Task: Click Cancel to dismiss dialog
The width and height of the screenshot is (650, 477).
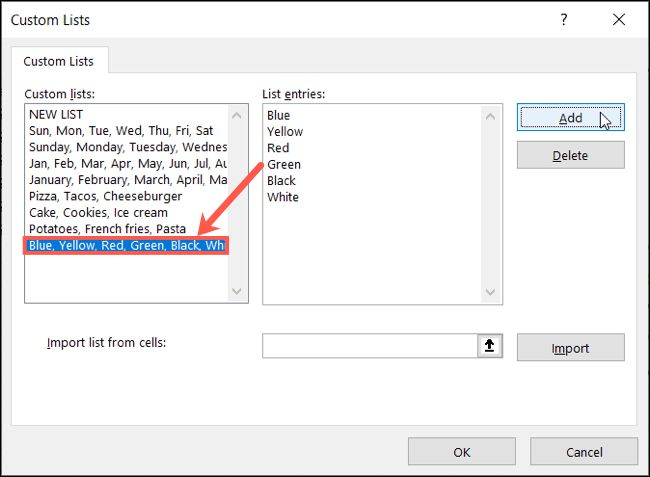Action: coord(584,452)
